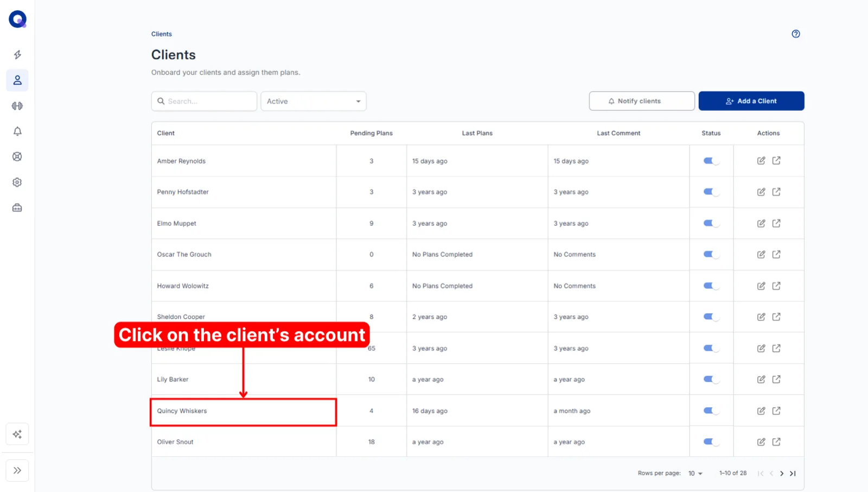Open the bell notifications icon in sidebar

(17, 131)
